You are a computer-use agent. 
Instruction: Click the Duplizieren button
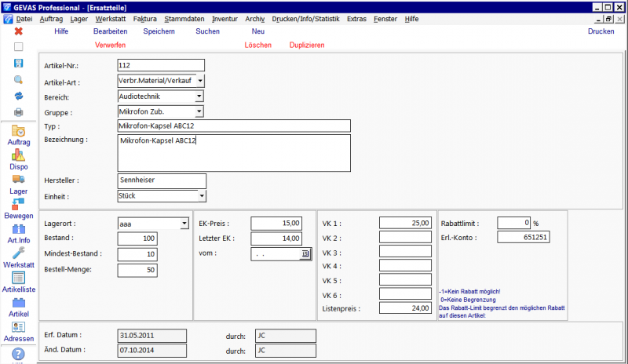click(x=307, y=45)
